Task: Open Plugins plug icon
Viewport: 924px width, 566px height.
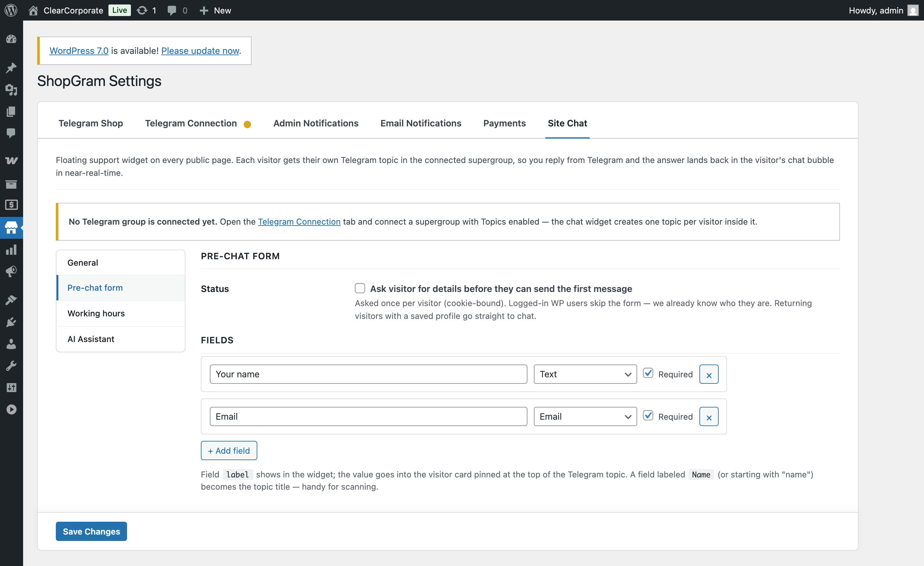Action: pos(11,322)
